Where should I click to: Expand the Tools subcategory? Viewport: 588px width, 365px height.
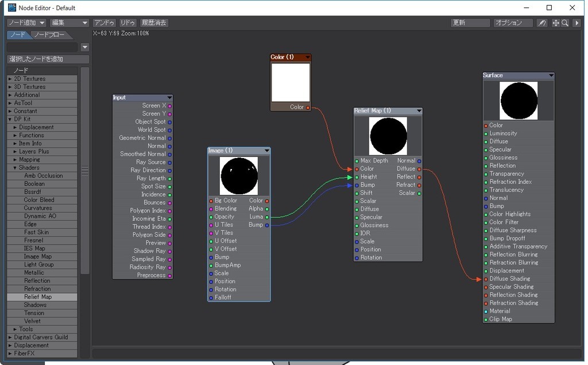tap(16, 329)
